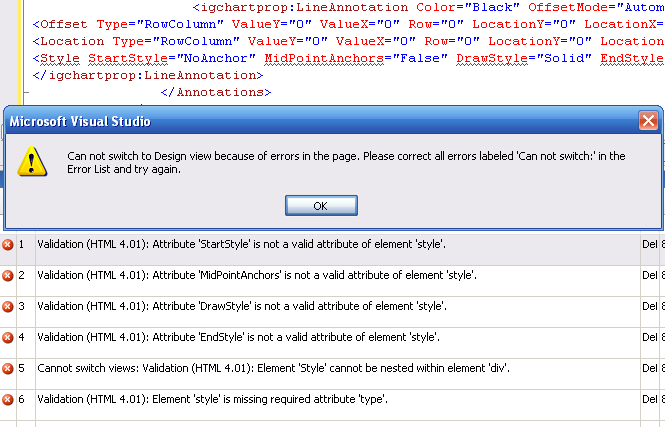665x427 pixels.
Task: Close the Microsoft Visual Studio dialog
Action: pyautogui.click(x=648, y=121)
